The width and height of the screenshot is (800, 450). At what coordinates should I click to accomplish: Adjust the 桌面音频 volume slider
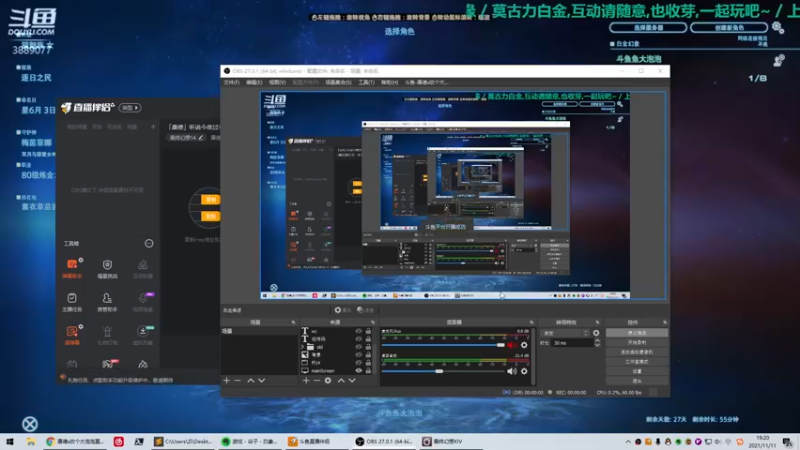coord(443,371)
